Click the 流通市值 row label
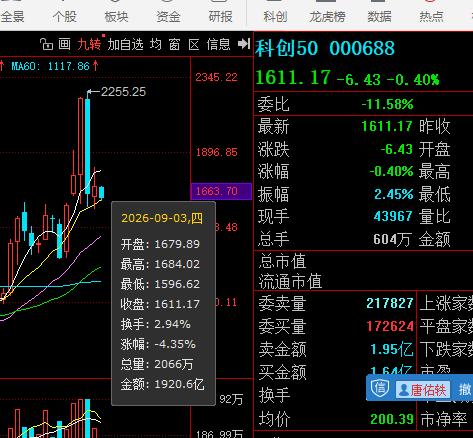Image resolution: width=473 pixels, height=438 pixels. click(x=290, y=282)
